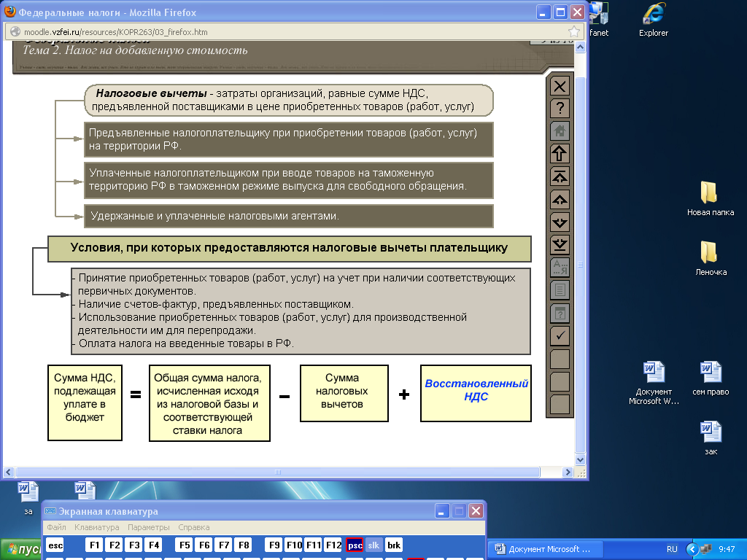Click the vertical scrollbar up arrow in Firefox
The height and width of the screenshot is (560, 747).
click(580, 47)
